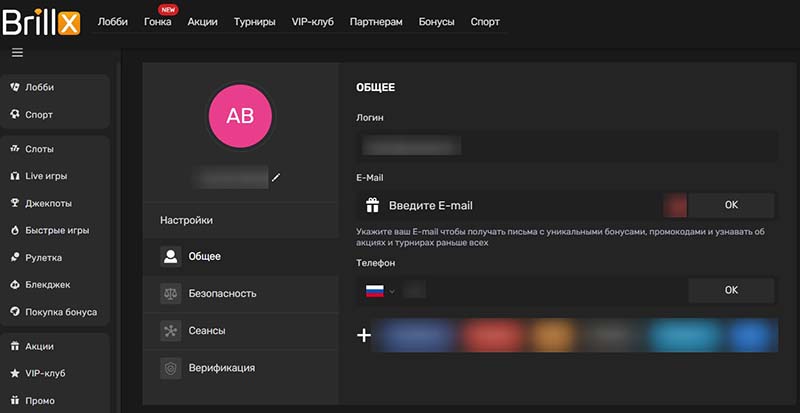Confirm e-mail with OK button
Image resolution: width=800 pixels, height=413 pixels.
pos(731,205)
